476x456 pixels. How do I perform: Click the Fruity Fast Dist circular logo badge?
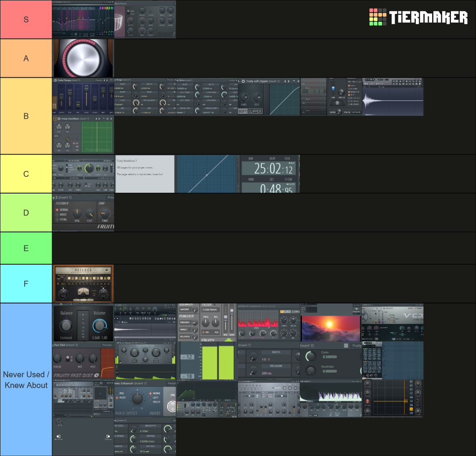[96, 375]
